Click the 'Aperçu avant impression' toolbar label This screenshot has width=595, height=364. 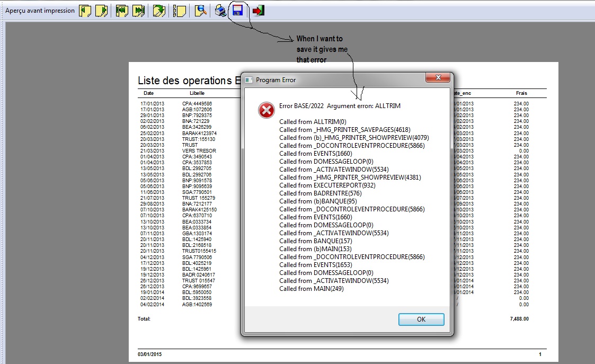click(40, 11)
